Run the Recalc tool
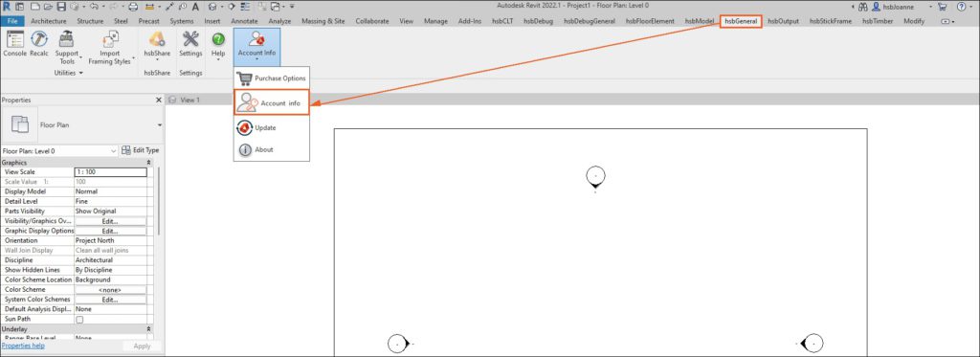This screenshot has width=980, height=357. click(x=38, y=45)
